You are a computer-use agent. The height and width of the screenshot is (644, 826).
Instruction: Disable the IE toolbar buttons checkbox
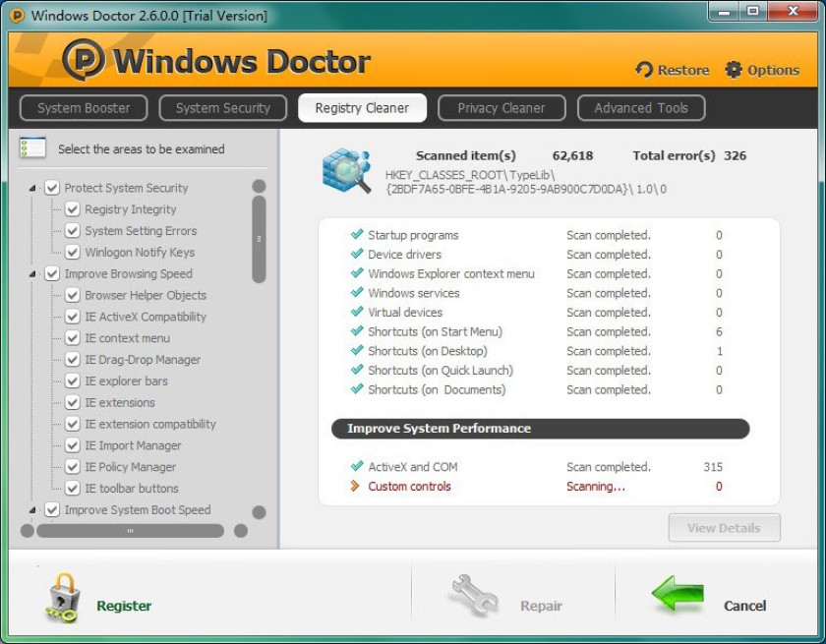click(72, 488)
